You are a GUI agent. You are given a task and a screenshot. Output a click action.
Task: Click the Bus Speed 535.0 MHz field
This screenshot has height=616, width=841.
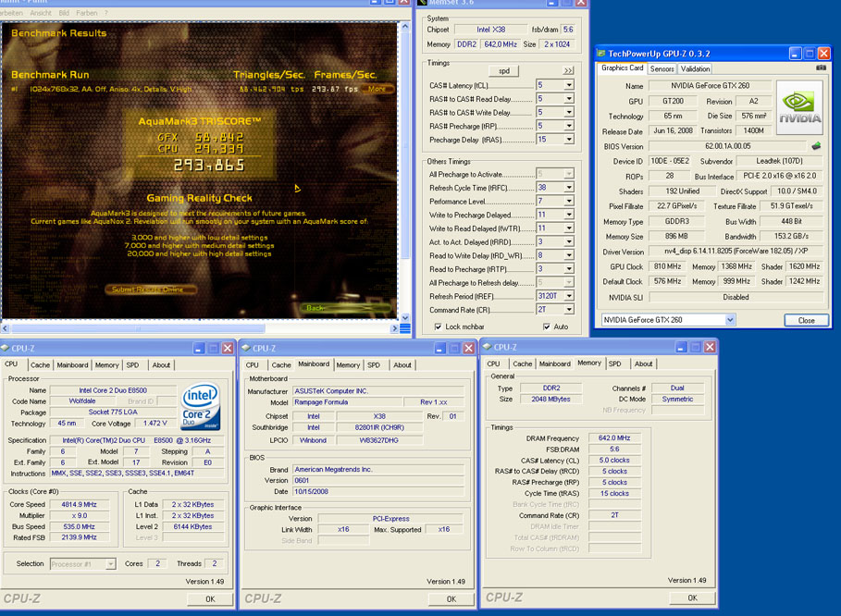pos(80,526)
